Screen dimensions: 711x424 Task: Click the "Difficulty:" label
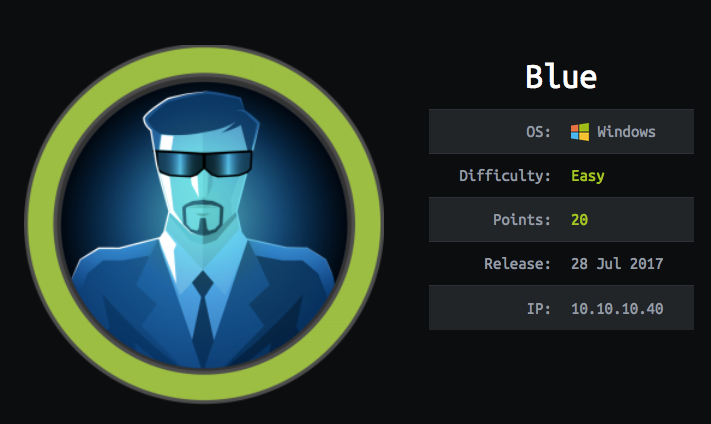tap(505, 175)
